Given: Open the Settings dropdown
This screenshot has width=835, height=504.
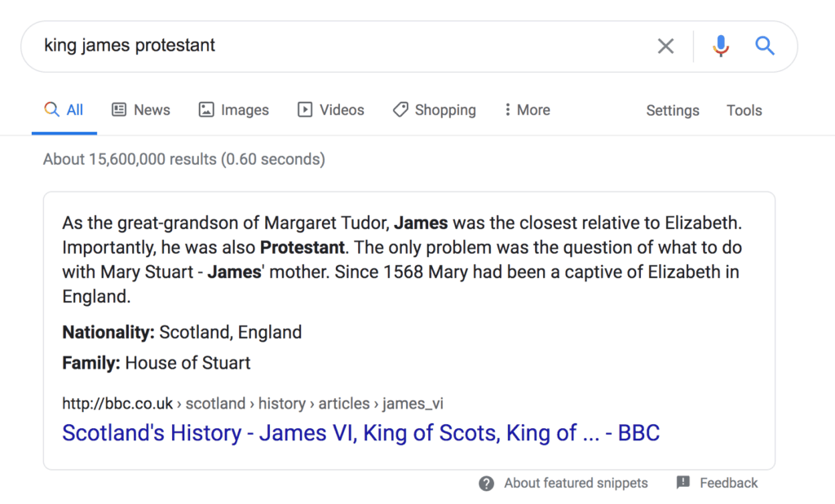Looking at the screenshot, I should pos(672,111).
